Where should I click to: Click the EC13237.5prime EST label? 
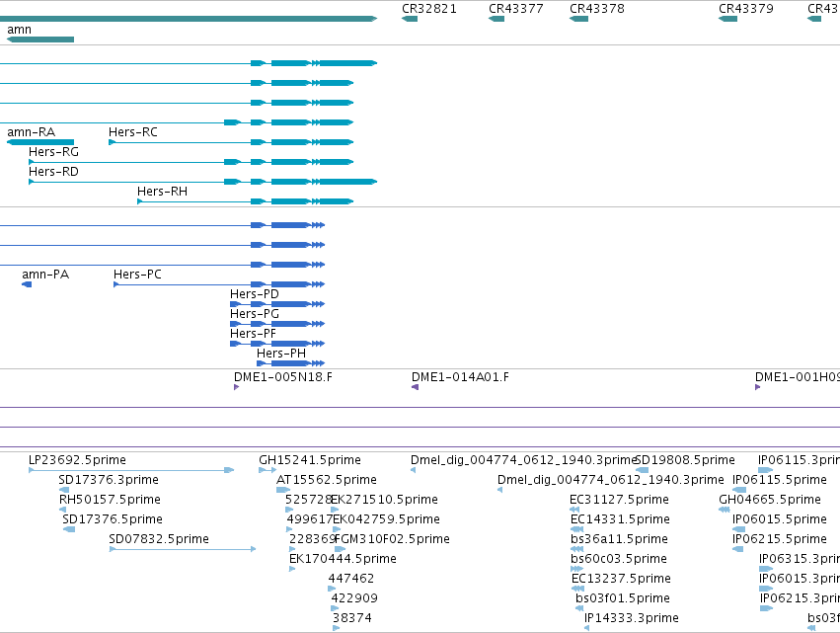click(622, 579)
